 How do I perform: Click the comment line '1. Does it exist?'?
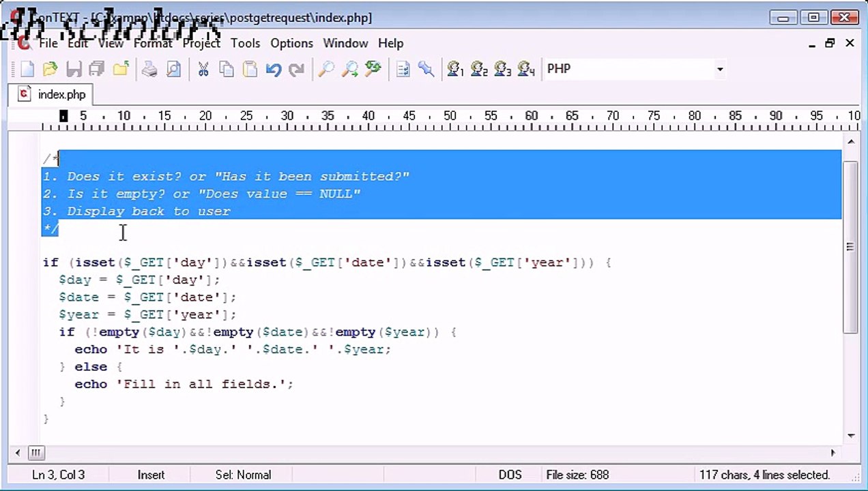pyautogui.click(x=226, y=176)
